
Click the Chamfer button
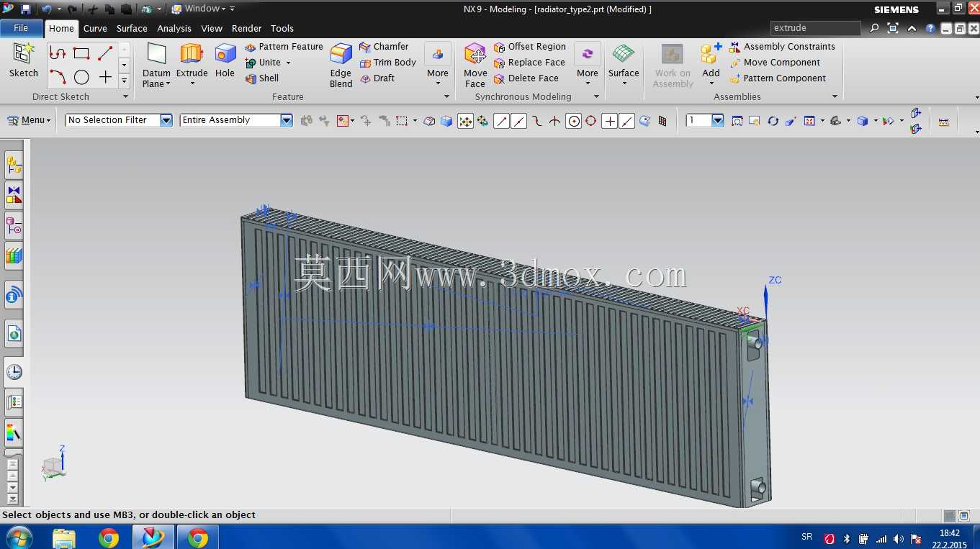pyautogui.click(x=384, y=47)
